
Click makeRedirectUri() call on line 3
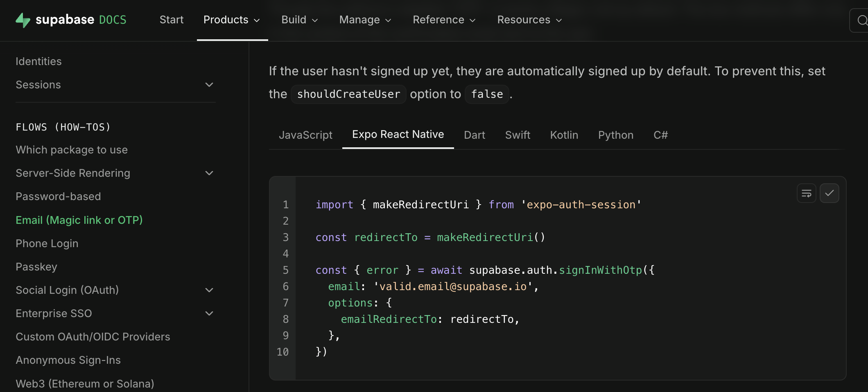coord(491,237)
